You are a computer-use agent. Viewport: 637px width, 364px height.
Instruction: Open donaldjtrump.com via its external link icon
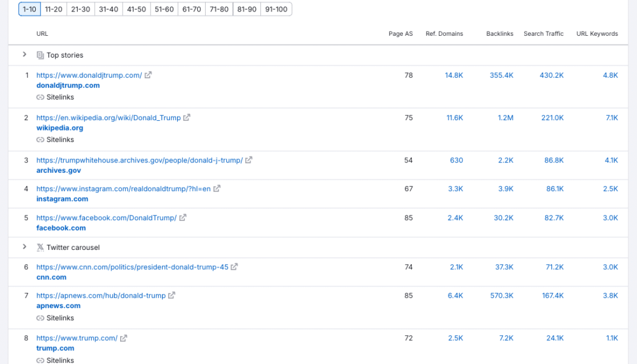[146, 75]
